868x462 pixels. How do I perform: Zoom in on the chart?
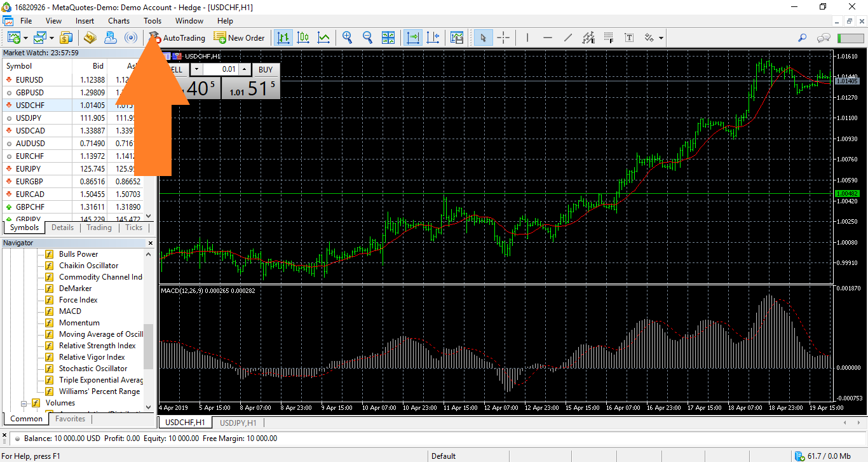pos(347,37)
